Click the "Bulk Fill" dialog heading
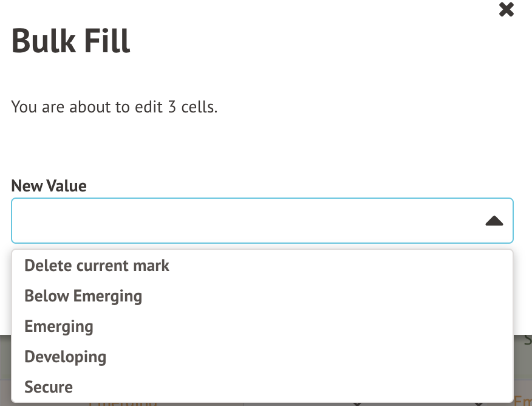The height and width of the screenshot is (406, 532). (x=71, y=41)
